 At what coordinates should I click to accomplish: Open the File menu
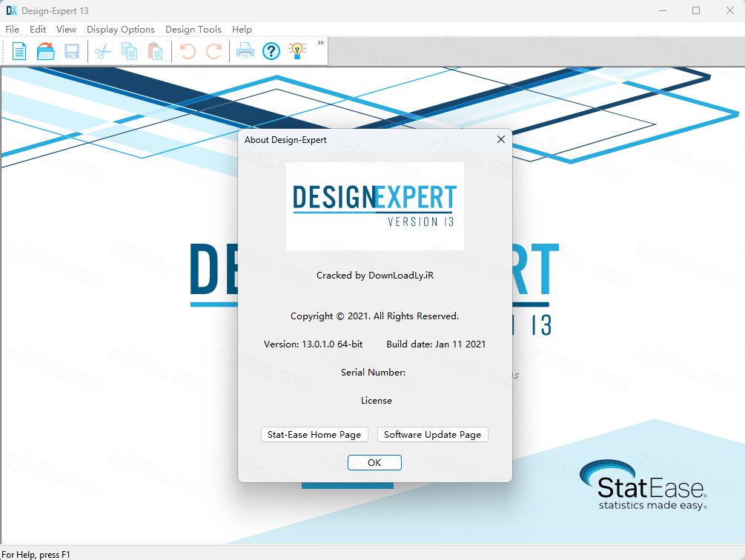12,30
